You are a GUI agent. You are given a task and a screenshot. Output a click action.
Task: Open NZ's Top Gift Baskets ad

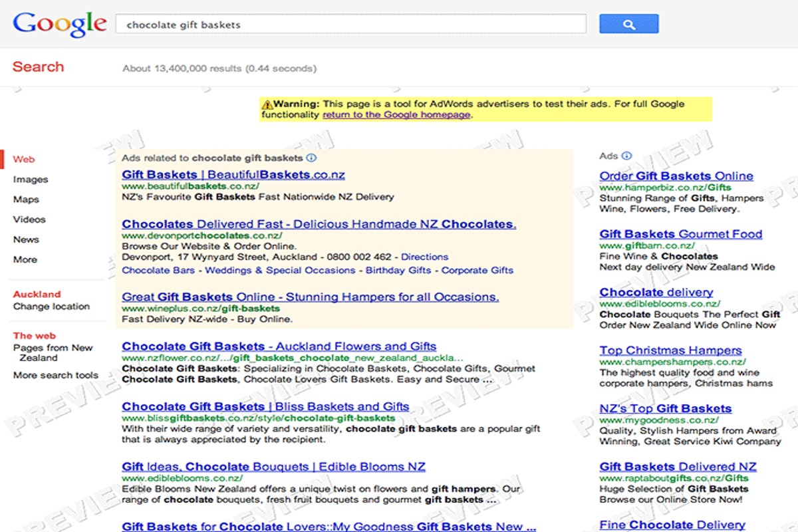click(666, 408)
